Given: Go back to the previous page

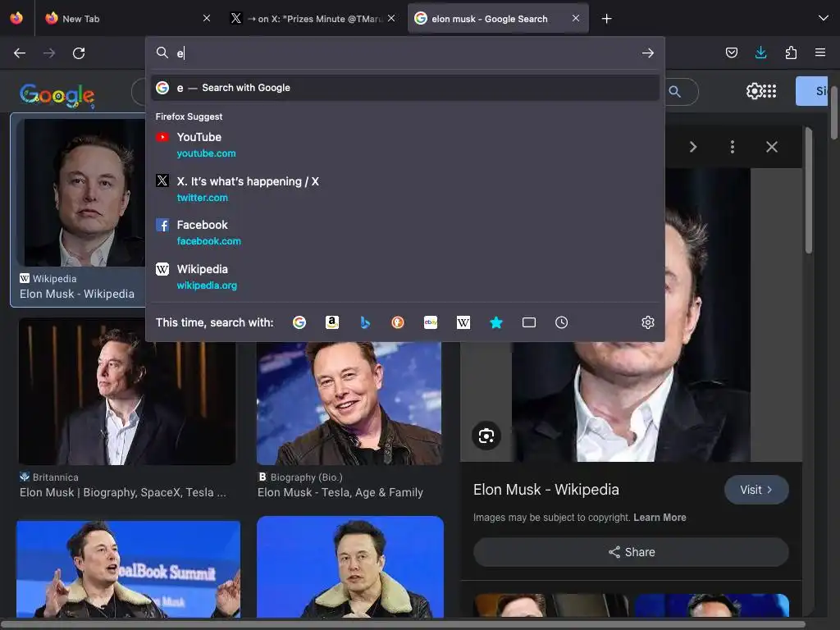Looking at the screenshot, I should 20,53.
